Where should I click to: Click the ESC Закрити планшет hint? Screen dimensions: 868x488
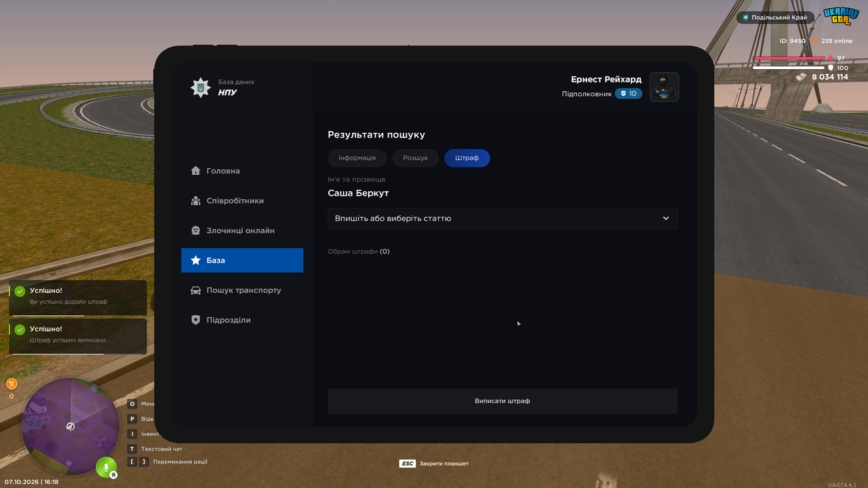click(434, 464)
